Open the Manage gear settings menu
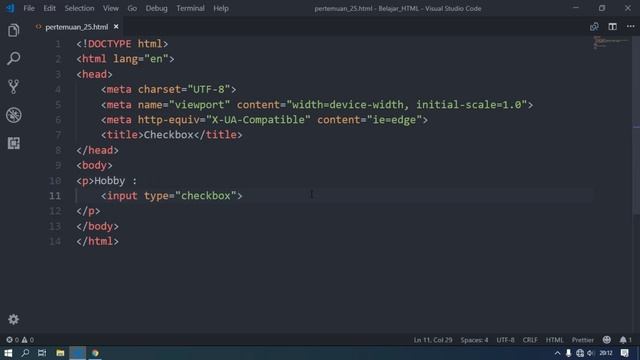Screen dimensions: 640x360 13,319
